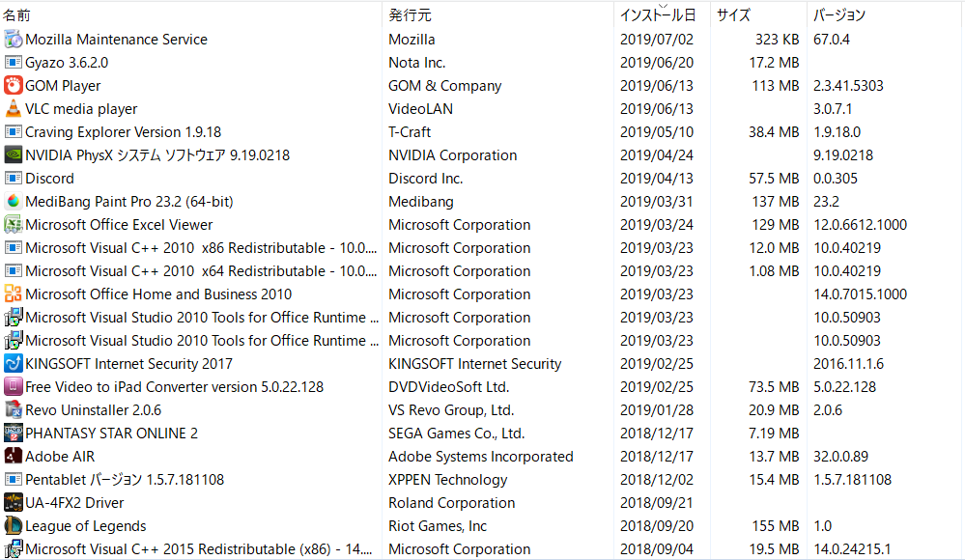
Task: Click the NVIDIA PhysX icon
Action: point(14,155)
